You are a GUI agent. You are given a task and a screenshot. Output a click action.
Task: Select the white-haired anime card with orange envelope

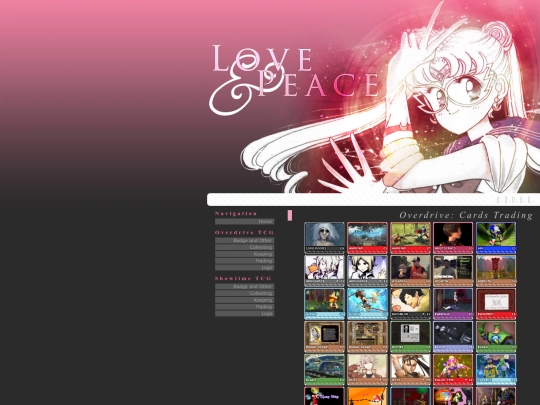324,271
